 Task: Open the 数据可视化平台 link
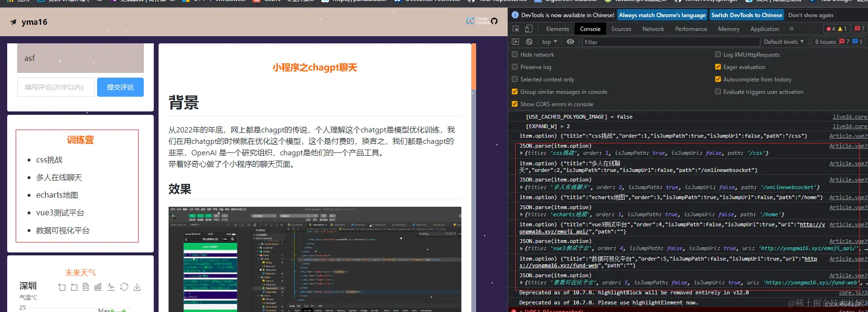(63, 231)
